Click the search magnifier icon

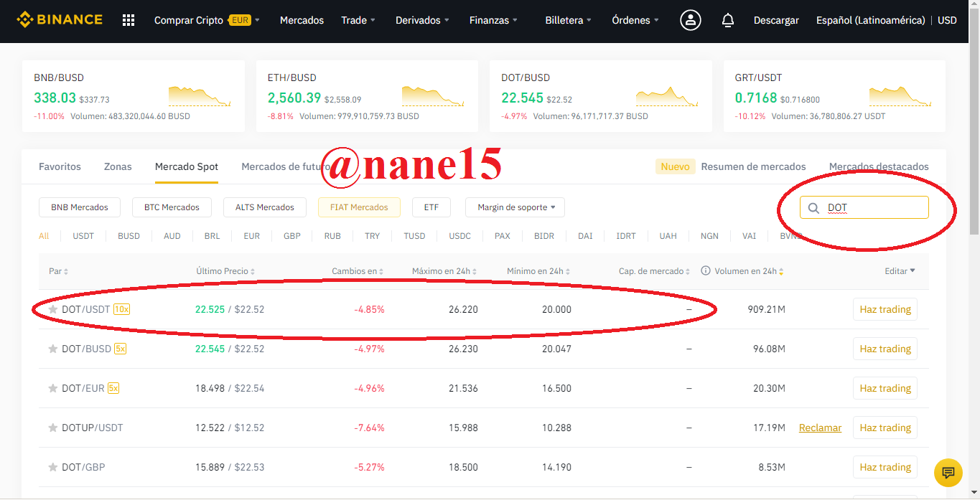point(813,208)
